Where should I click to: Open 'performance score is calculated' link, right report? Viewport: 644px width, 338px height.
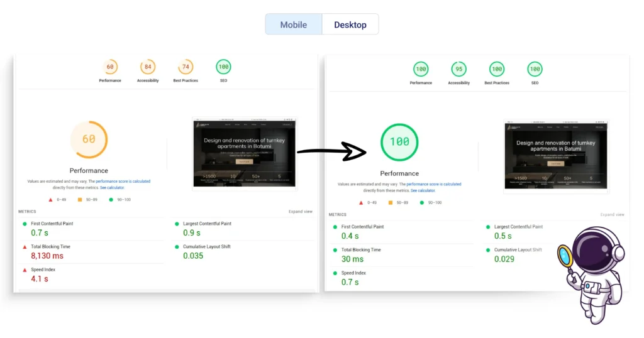[x=433, y=184]
